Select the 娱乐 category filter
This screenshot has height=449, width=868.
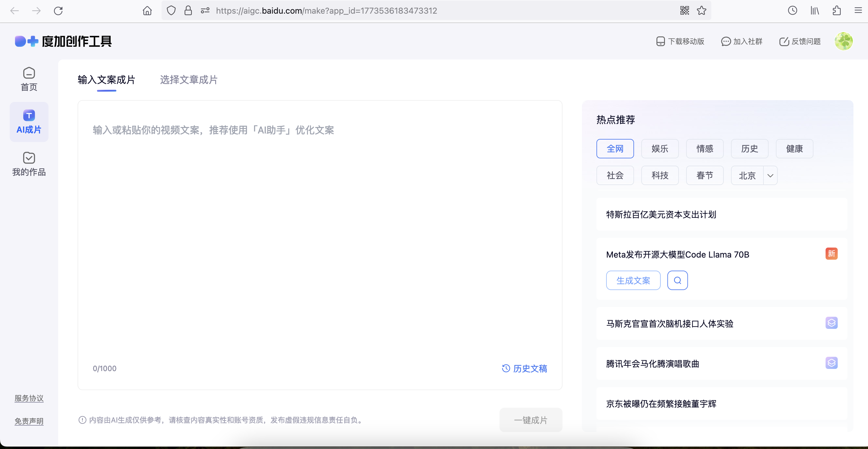click(660, 148)
